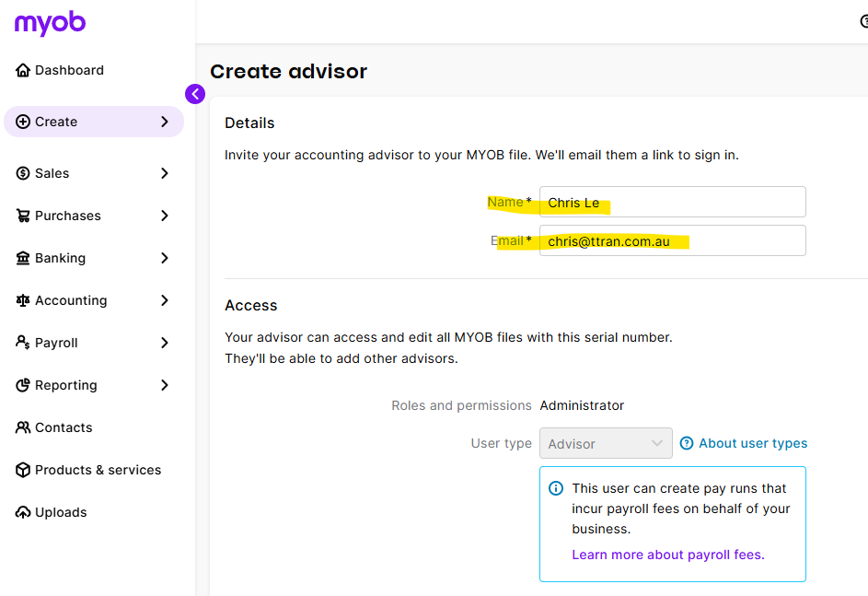868x596 pixels.
Task: Open the Create menu item
Action: point(94,122)
